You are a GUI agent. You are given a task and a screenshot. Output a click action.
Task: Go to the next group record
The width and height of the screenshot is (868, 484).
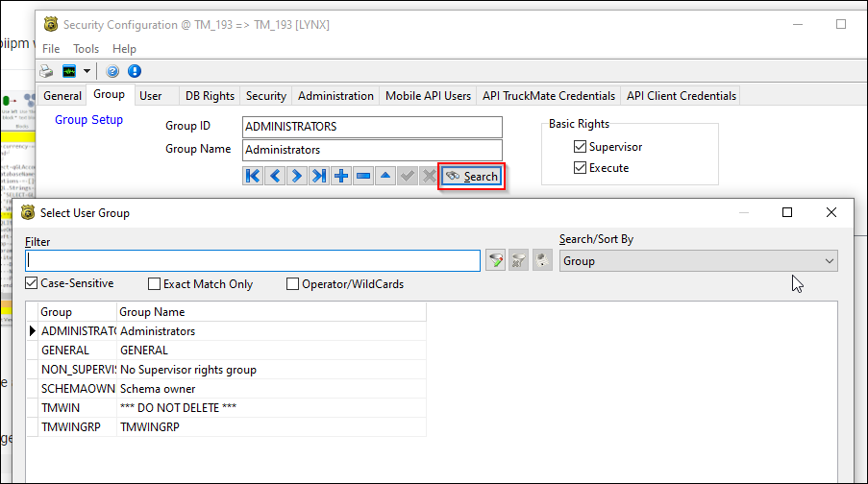click(297, 177)
